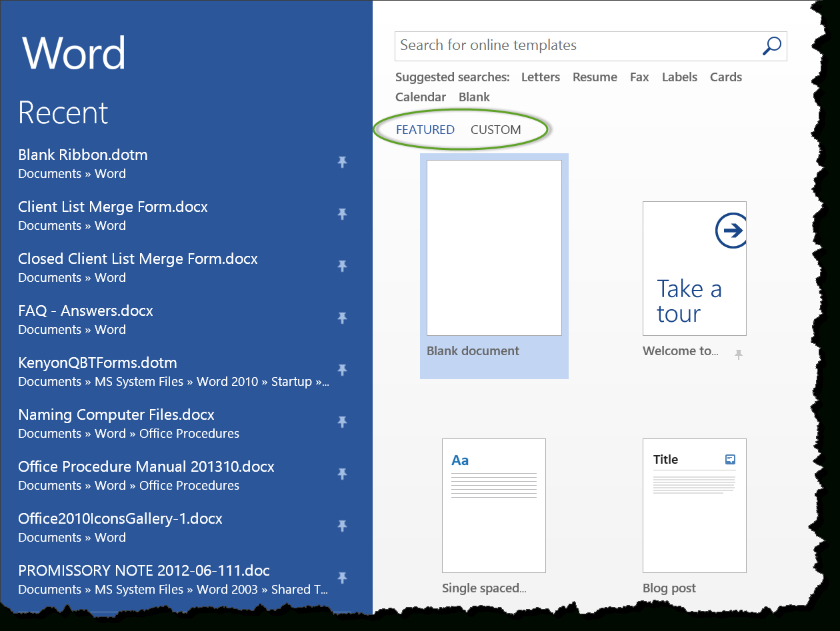Search suggested term Calendar

tap(421, 97)
